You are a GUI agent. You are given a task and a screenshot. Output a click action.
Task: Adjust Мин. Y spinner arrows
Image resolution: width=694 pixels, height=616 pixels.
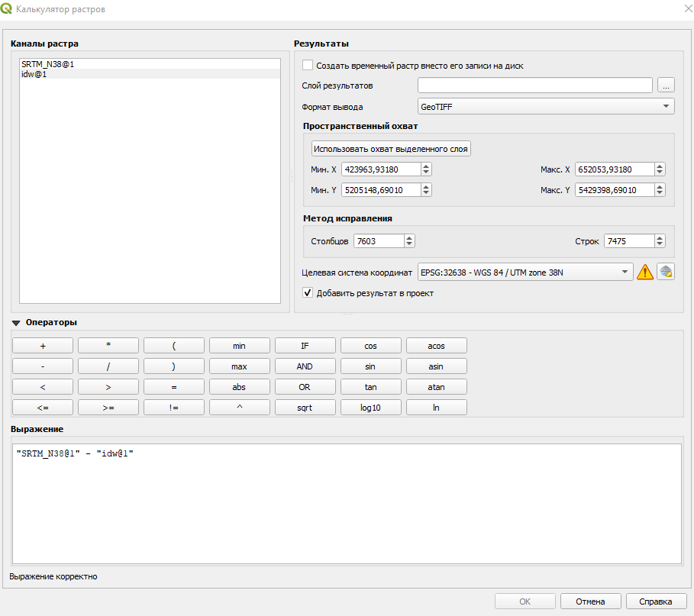[426, 190]
